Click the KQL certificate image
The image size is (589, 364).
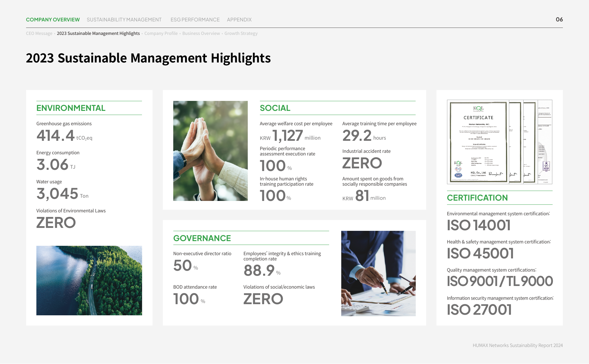[x=500, y=142]
